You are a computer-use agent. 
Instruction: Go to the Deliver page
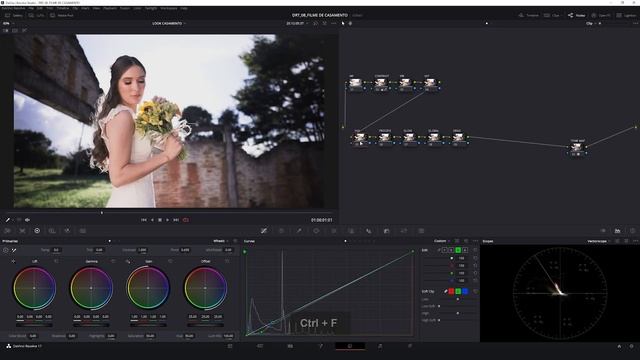(x=410, y=346)
